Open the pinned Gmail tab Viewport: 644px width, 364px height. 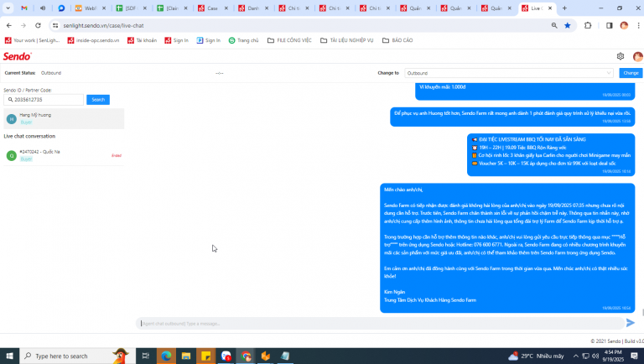coord(24,8)
